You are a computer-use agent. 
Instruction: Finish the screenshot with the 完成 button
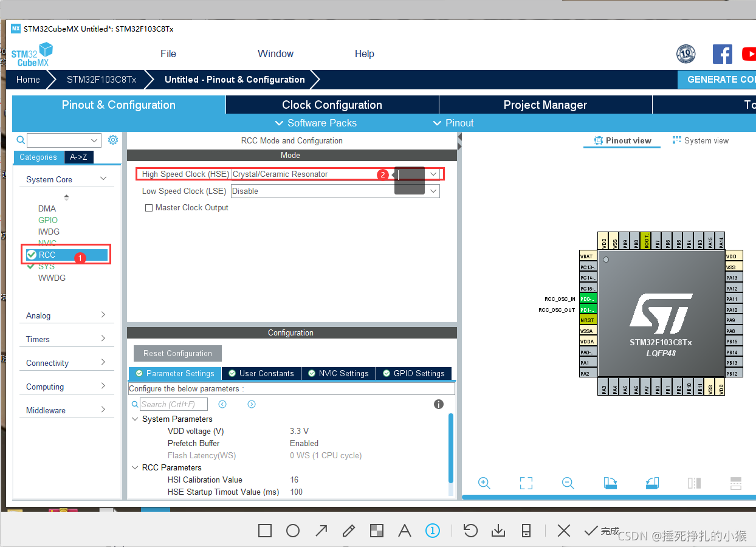tap(602, 531)
